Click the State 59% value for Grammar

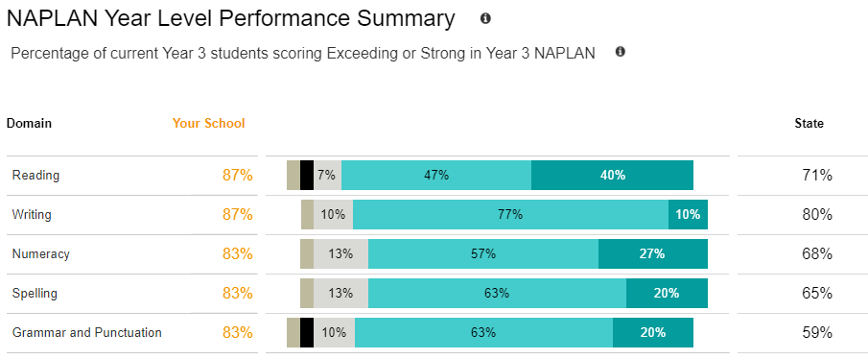817,333
